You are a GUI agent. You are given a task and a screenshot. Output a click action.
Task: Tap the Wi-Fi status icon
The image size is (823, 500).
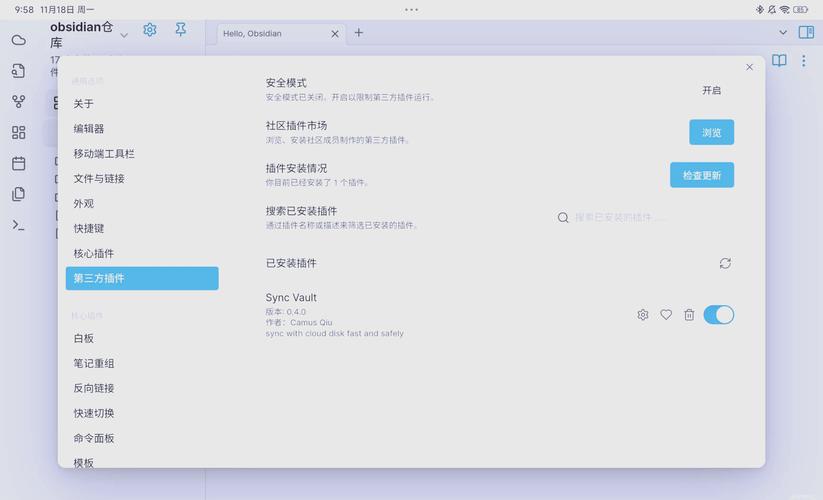pyautogui.click(x=785, y=9)
